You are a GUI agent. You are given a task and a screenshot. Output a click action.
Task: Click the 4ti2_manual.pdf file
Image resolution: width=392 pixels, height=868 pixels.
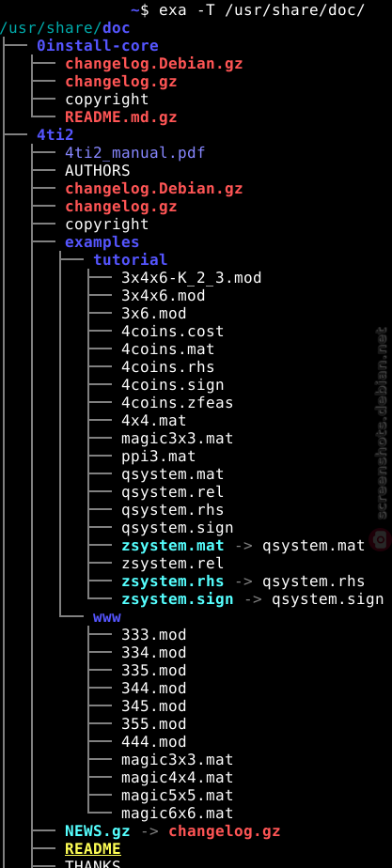(x=135, y=152)
